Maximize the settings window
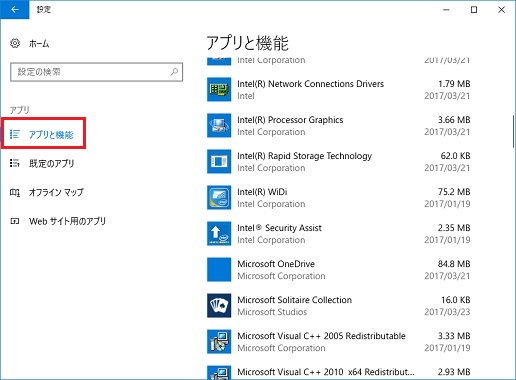The image size is (516, 380). click(474, 10)
